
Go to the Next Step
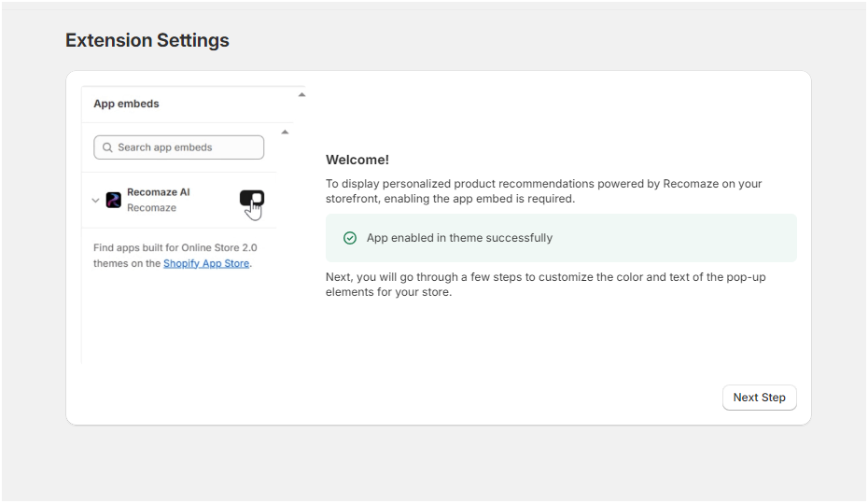pyautogui.click(x=759, y=398)
